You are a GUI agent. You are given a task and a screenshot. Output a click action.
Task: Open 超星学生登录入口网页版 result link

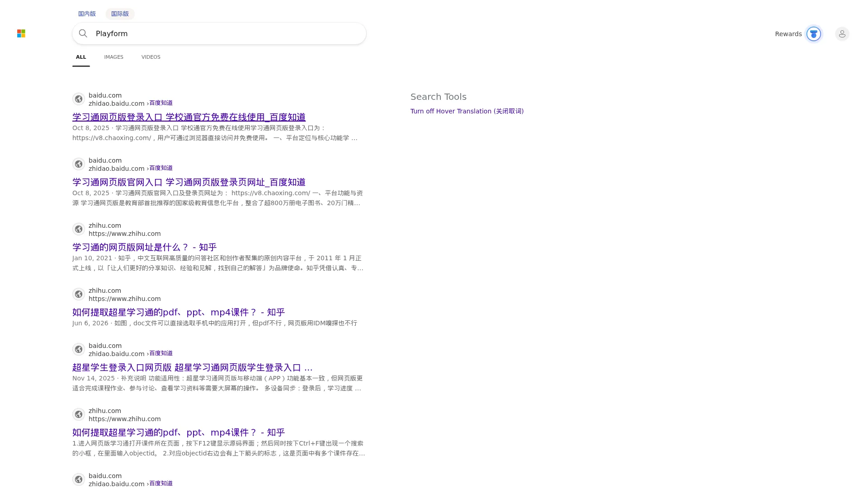193,367
